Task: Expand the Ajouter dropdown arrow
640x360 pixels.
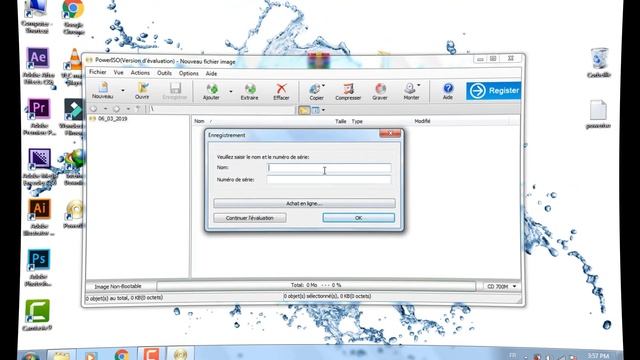Action: 231,91
